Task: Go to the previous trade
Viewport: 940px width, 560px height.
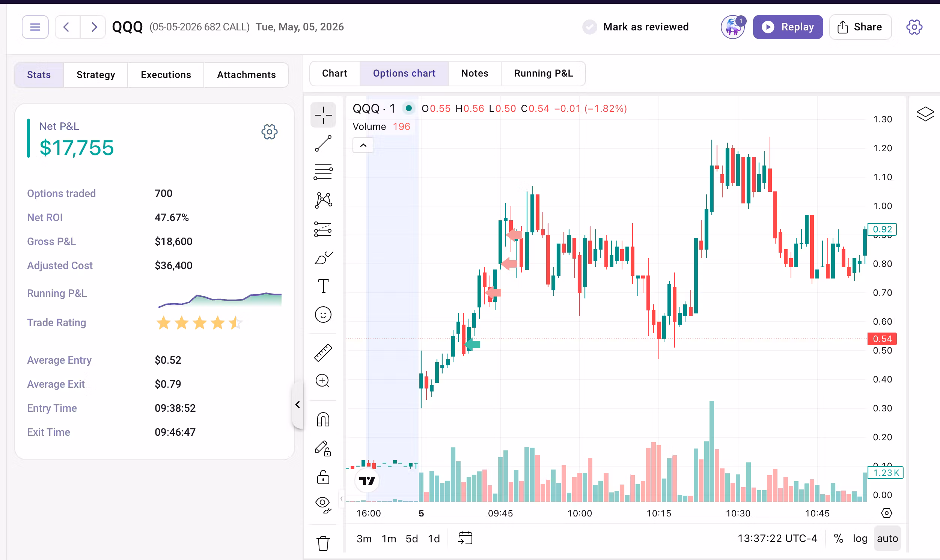Action: click(67, 27)
